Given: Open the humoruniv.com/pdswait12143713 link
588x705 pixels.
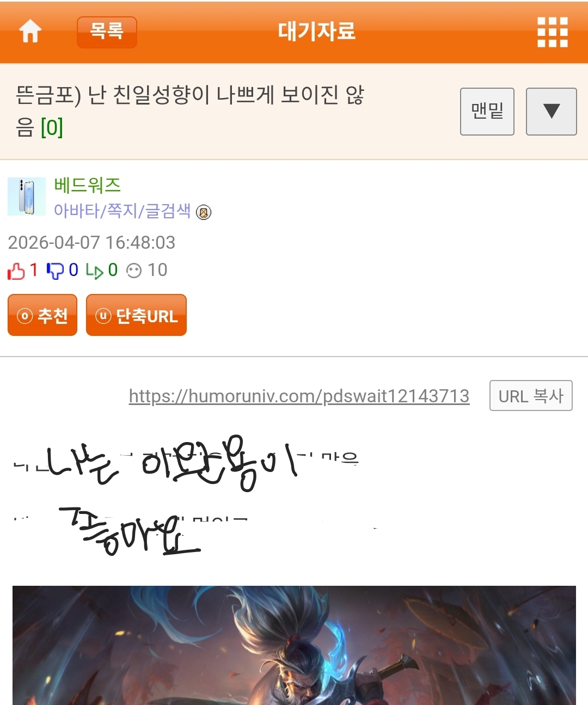Looking at the screenshot, I should 299,396.
